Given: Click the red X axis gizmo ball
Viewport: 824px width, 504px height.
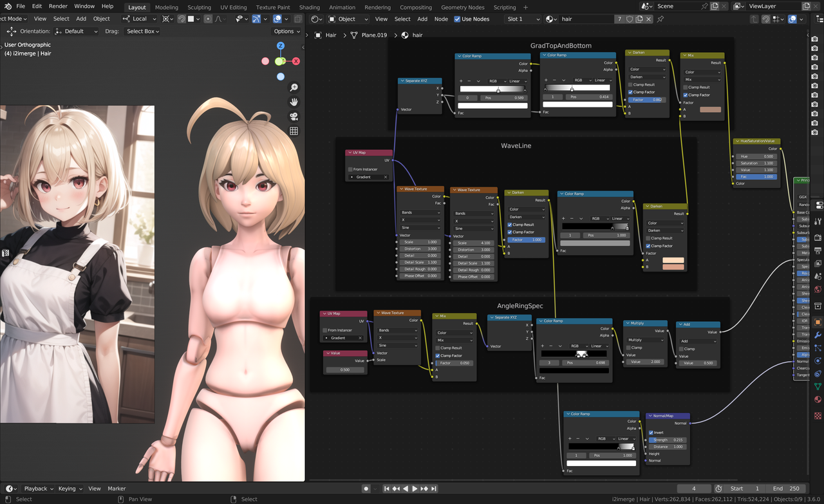Looking at the screenshot, I should (296, 61).
